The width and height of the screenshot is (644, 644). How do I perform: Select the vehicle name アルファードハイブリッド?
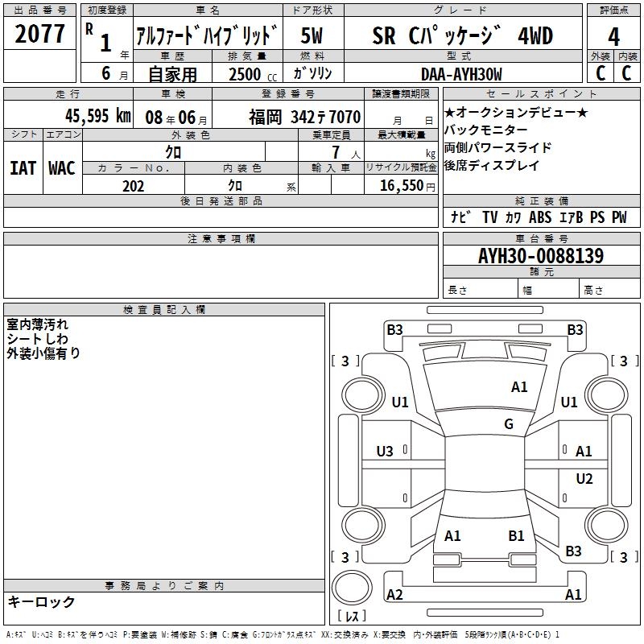point(208,35)
